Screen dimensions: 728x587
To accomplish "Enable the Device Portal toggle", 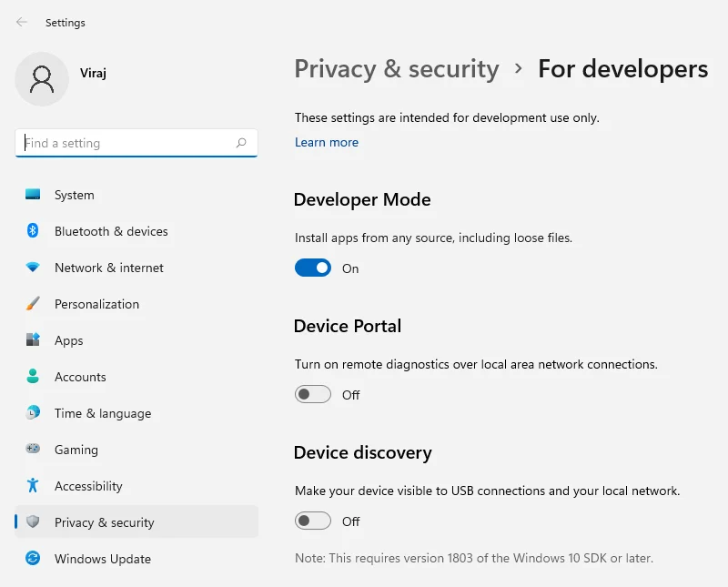I will point(313,394).
